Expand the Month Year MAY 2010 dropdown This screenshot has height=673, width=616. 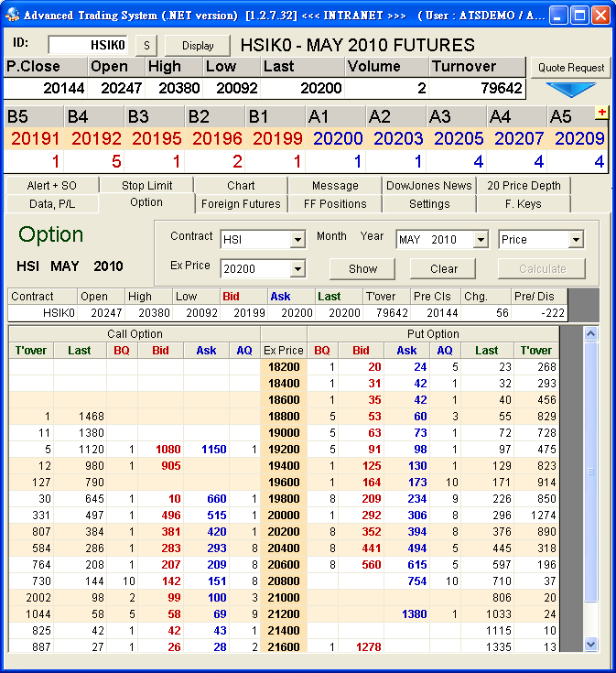[x=481, y=240]
